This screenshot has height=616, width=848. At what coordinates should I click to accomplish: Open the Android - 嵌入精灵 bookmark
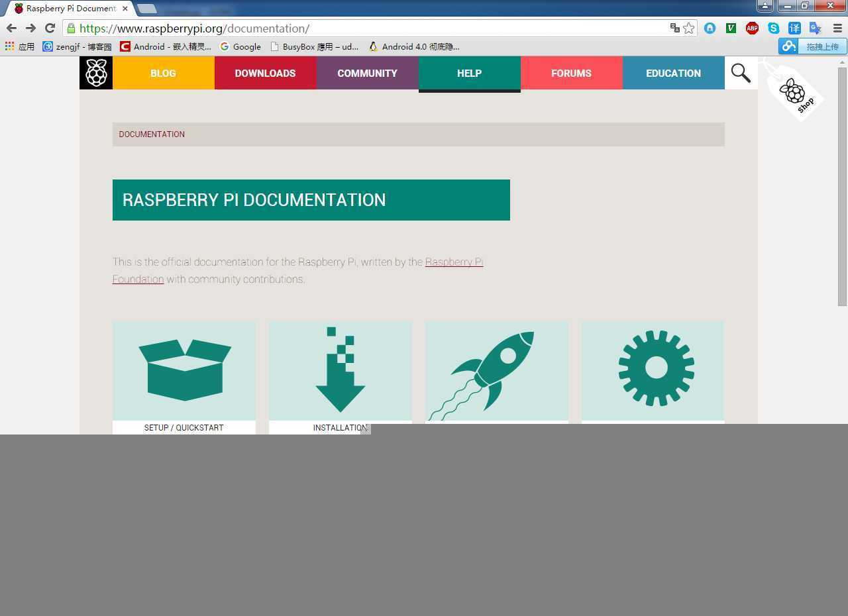[x=166, y=46]
